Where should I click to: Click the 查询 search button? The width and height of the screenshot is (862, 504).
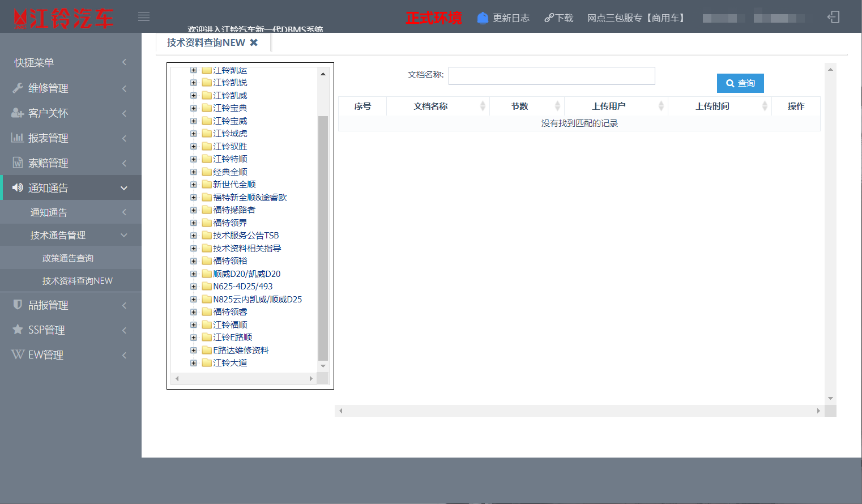(x=740, y=83)
